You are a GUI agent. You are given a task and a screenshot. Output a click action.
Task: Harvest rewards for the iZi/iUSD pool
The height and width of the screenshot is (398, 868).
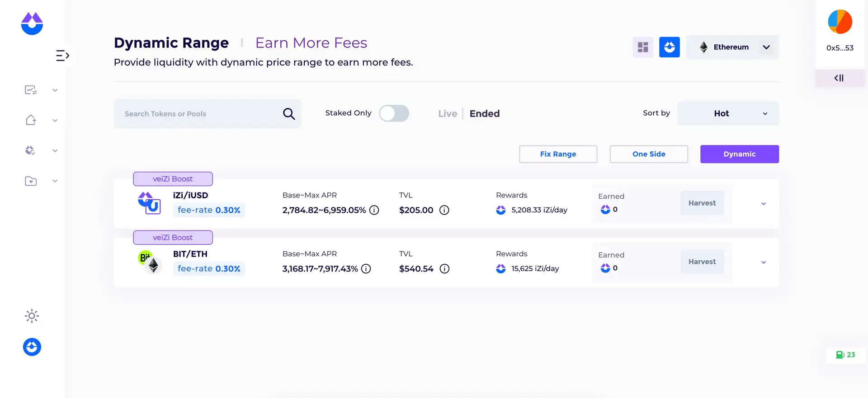pyautogui.click(x=702, y=203)
